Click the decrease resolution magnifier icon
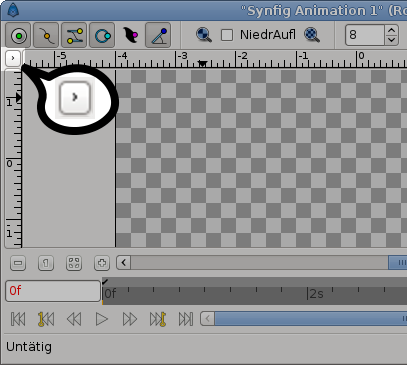This screenshot has height=365, width=407. 312,35
